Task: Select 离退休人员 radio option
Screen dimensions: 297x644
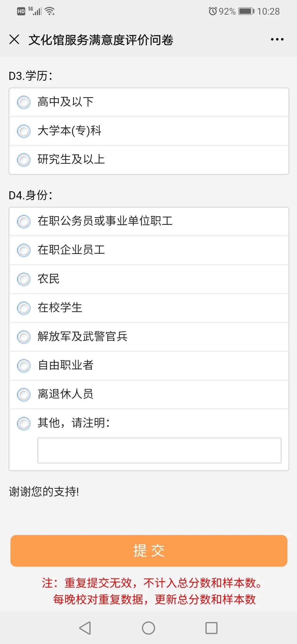Action: pos(24,394)
